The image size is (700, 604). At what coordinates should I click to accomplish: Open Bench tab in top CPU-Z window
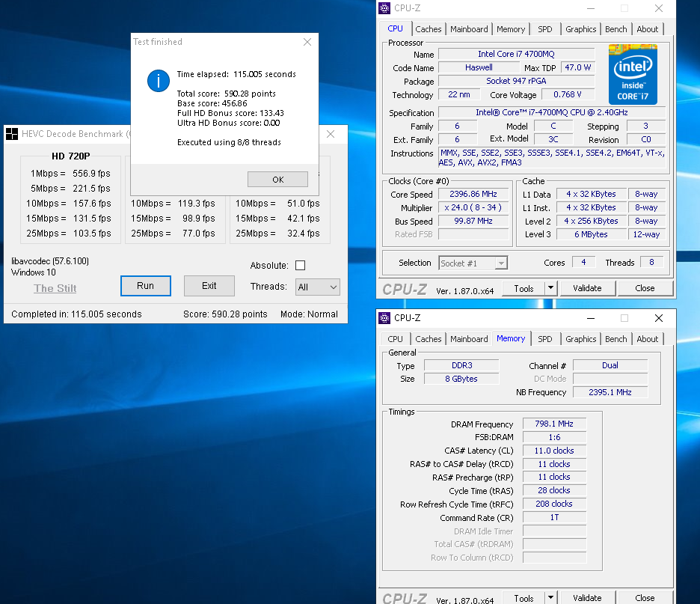[x=615, y=29]
